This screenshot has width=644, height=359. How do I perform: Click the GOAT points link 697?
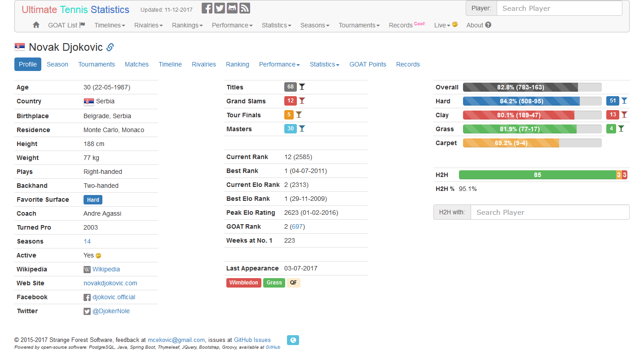pos(298,227)
